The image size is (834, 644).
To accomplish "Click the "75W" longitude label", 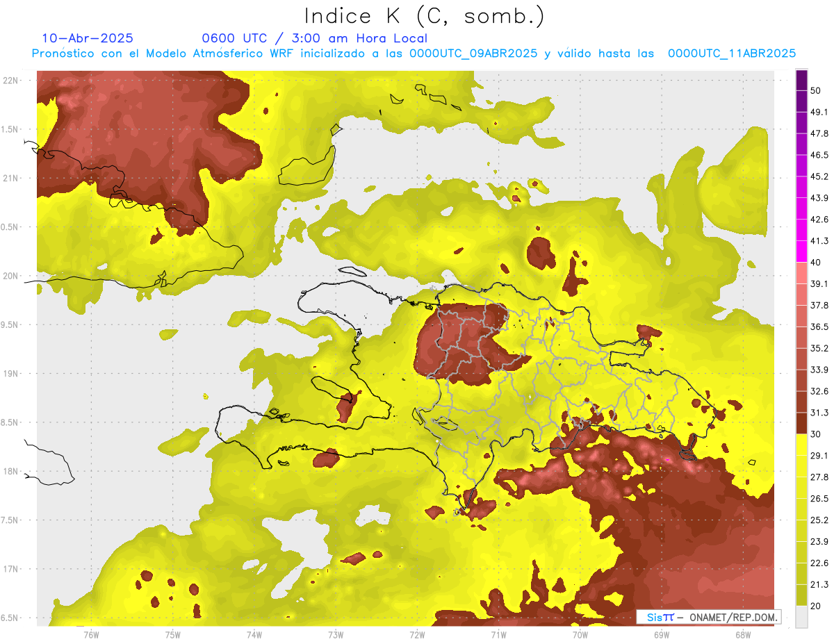I will [x=172, y=634].
